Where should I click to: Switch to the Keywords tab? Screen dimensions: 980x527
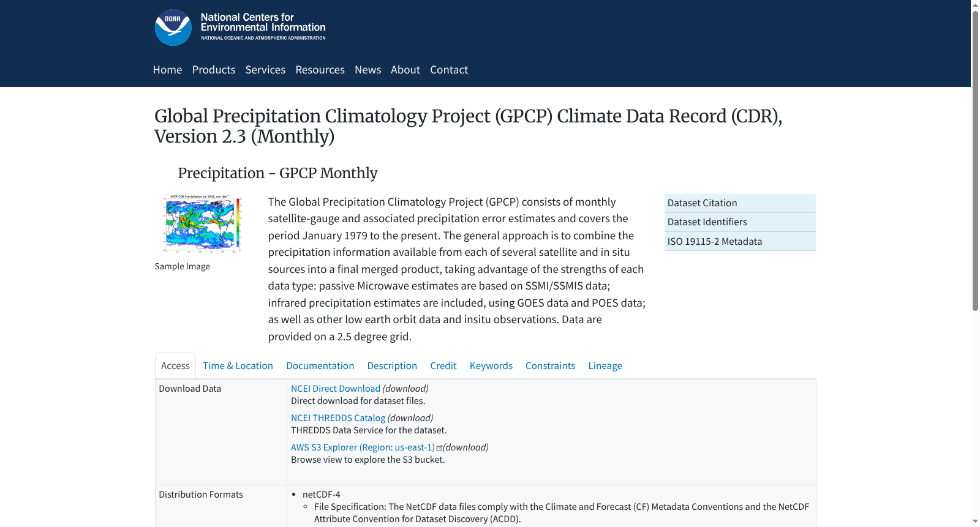pyautogui.click(x=491, y=365)
